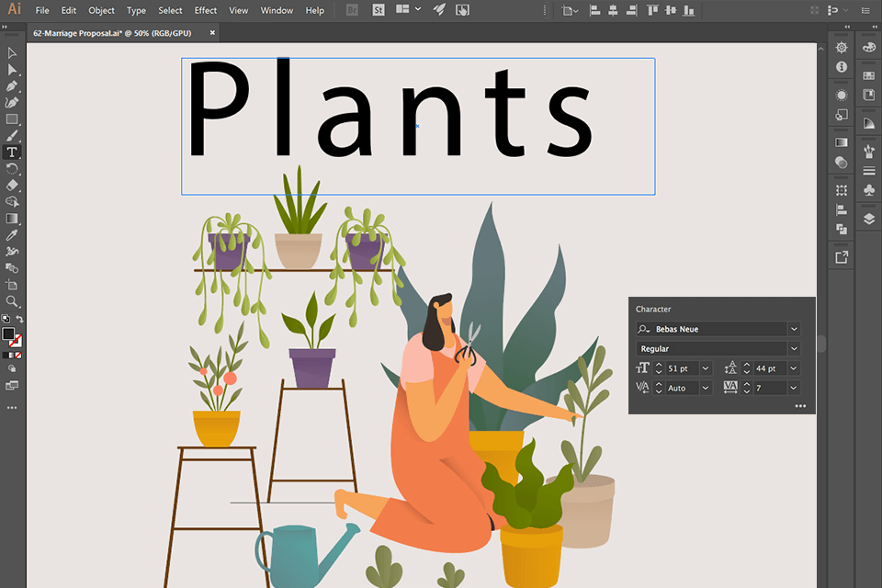Screen dimensions: 882x588
Task: Select the Eraser tool
Action: (x=12, y=185)
